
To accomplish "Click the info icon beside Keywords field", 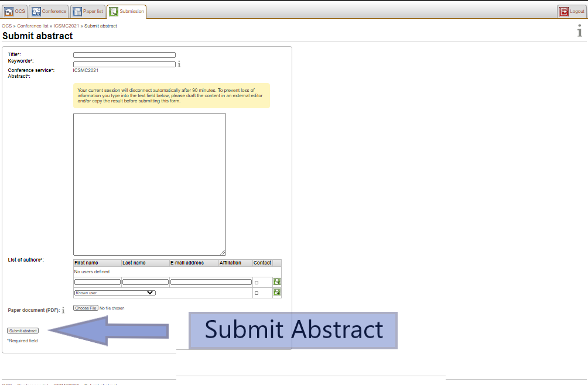I will 179,64.
